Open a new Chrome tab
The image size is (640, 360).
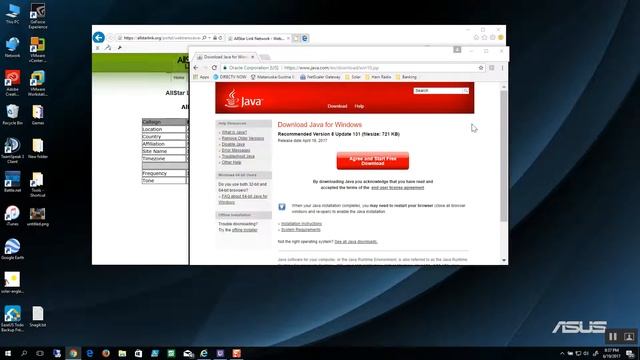tap(264, 57)
